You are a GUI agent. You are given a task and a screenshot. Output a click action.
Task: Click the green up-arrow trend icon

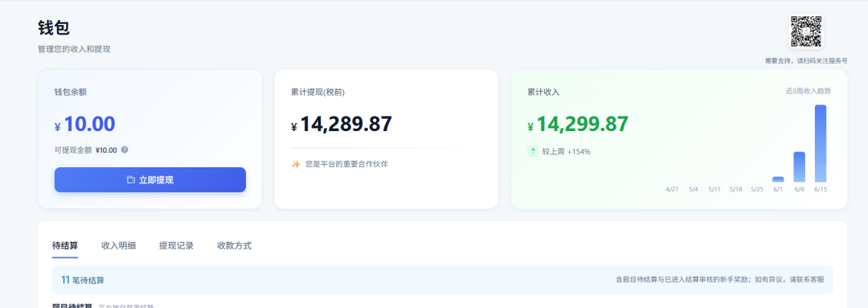(x=533, y=151)
